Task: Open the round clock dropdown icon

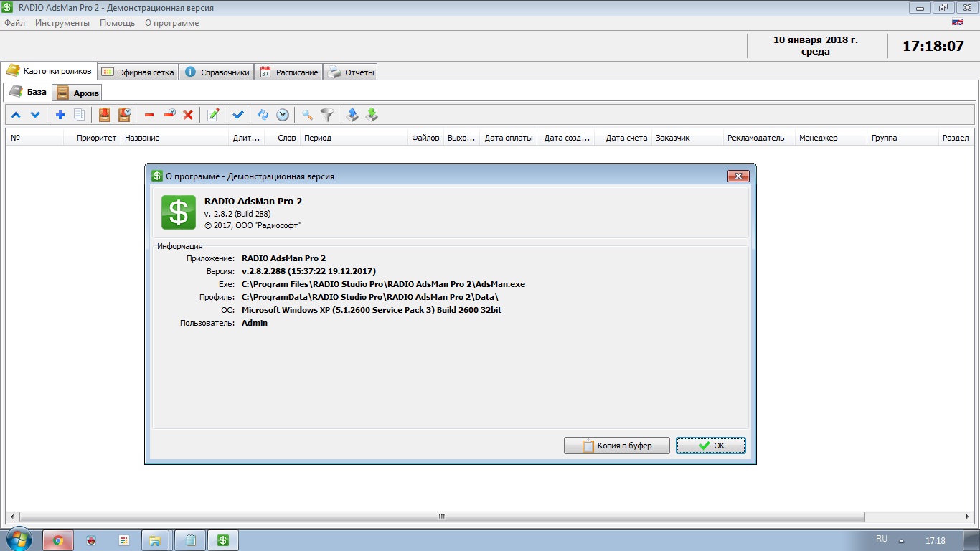Action: pos(283,115)
